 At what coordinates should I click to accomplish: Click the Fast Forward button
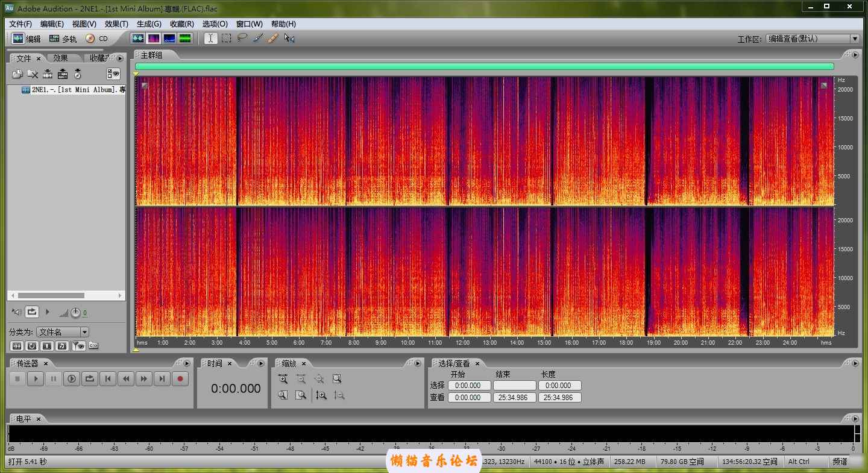[144, 379]
